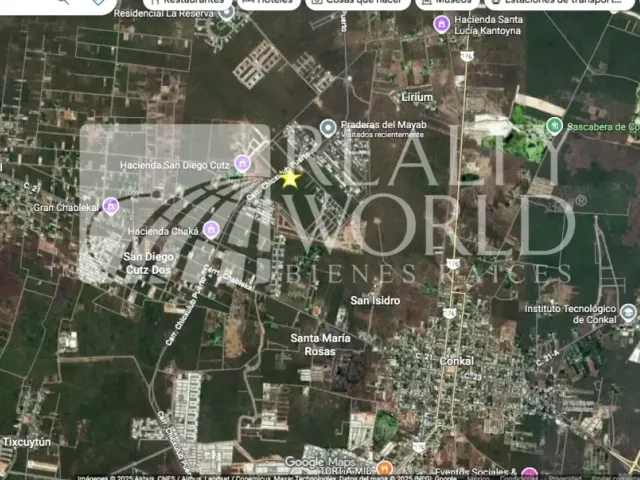Select the San Diego Cutz Dos label

149,263
